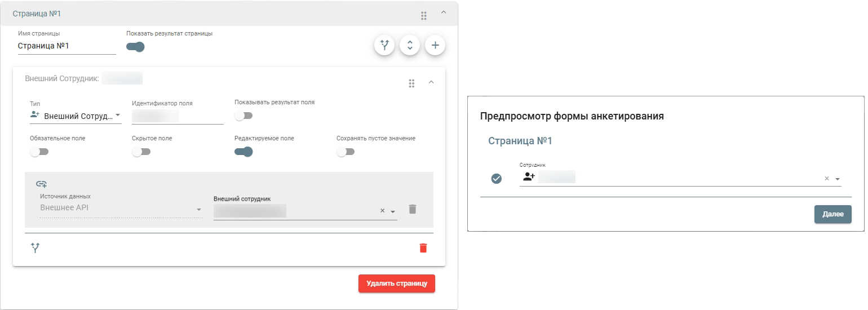Click the round plus add field button
This screenshot has height=310, width=868.
click(x=435, y=46)
